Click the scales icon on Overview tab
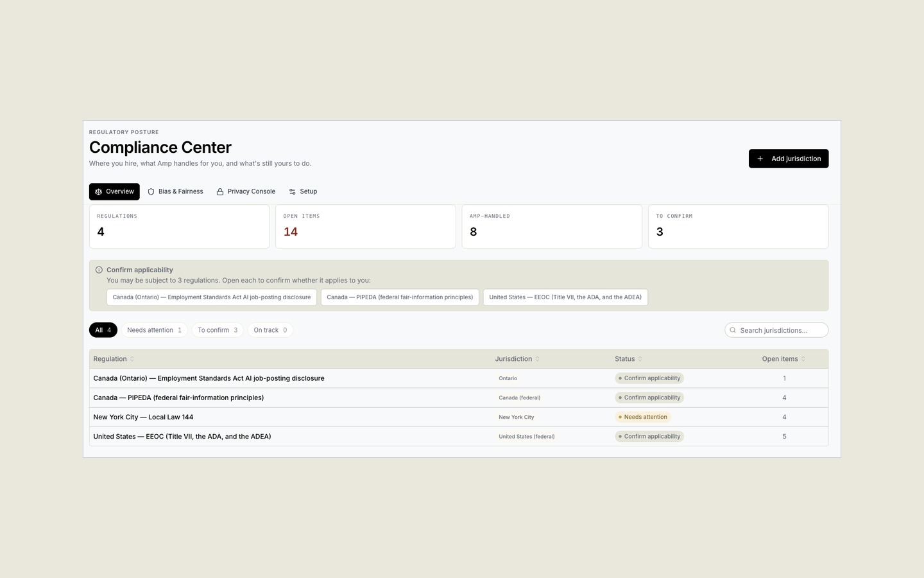 click(x=98, y=191)
